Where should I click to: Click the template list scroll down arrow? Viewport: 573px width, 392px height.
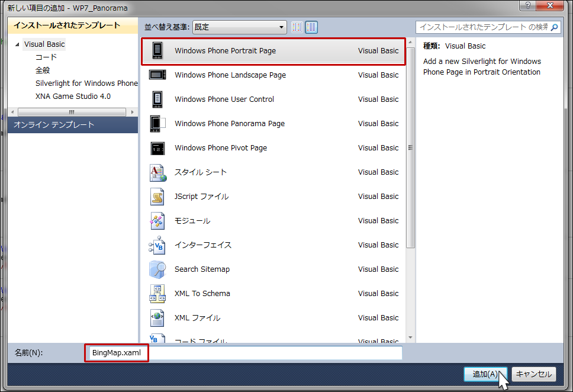(x=410, y=338)
